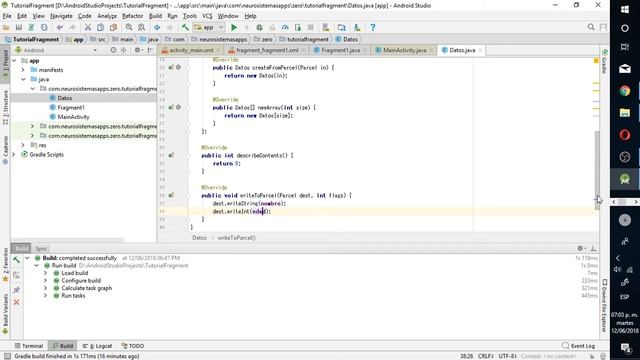The width and height of the screenshot is (640, 360).
Task: Open the TODO tool window
Action: point(133,346)
